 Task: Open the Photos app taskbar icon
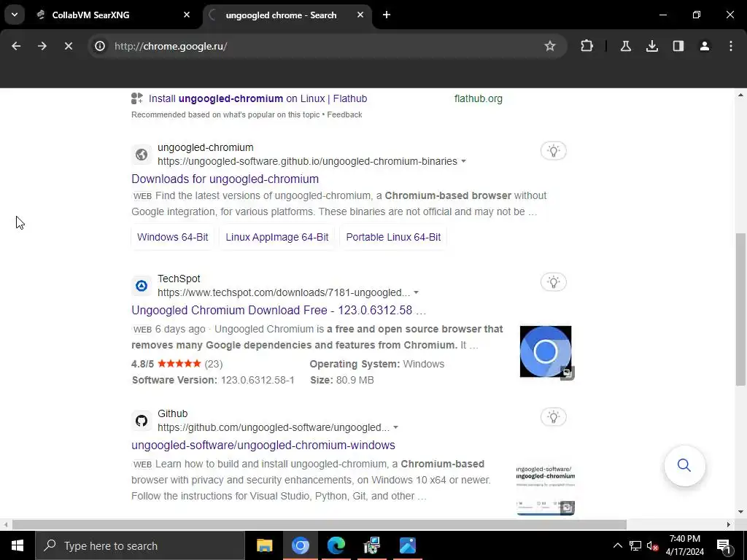408,545
